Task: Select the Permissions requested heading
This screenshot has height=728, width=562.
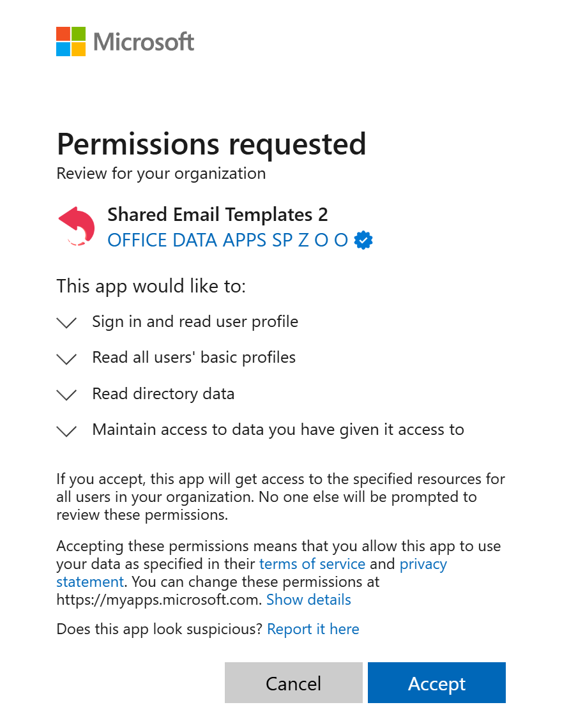Action: [212, 144]
